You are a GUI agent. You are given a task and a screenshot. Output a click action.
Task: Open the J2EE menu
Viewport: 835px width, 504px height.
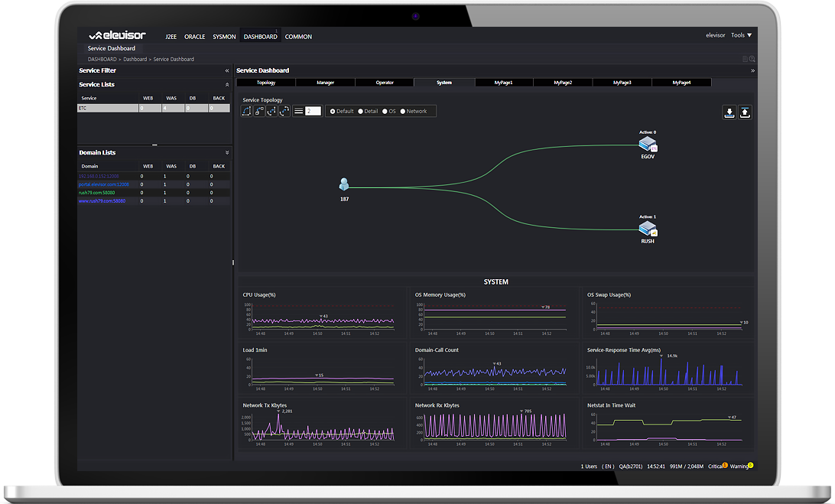[x=171, y=37]
